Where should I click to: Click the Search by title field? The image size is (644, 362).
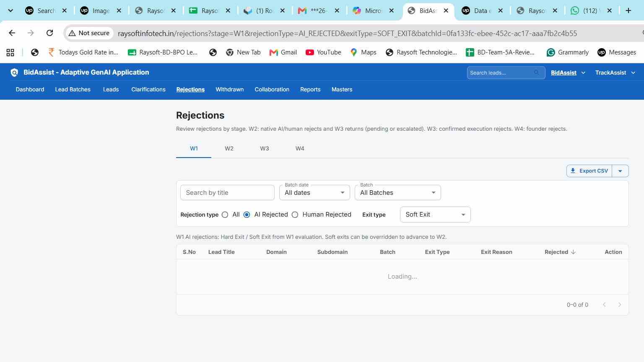point(227,192)
